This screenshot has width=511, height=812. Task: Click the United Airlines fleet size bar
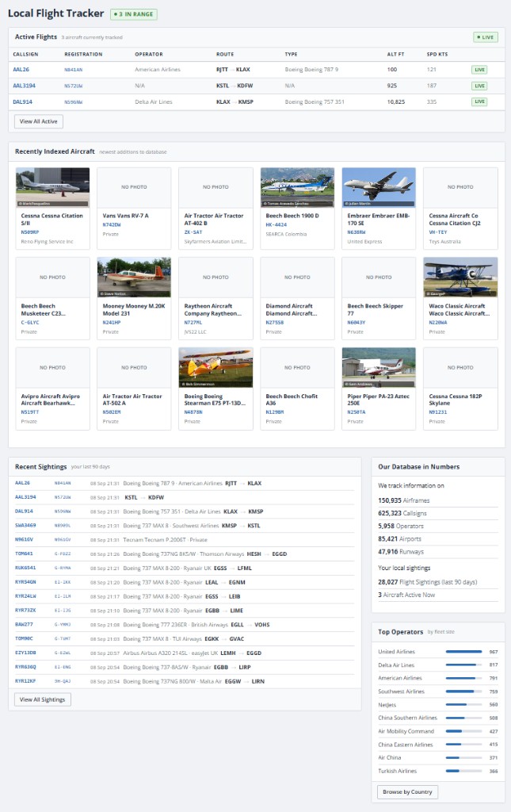tap(464, 652)
